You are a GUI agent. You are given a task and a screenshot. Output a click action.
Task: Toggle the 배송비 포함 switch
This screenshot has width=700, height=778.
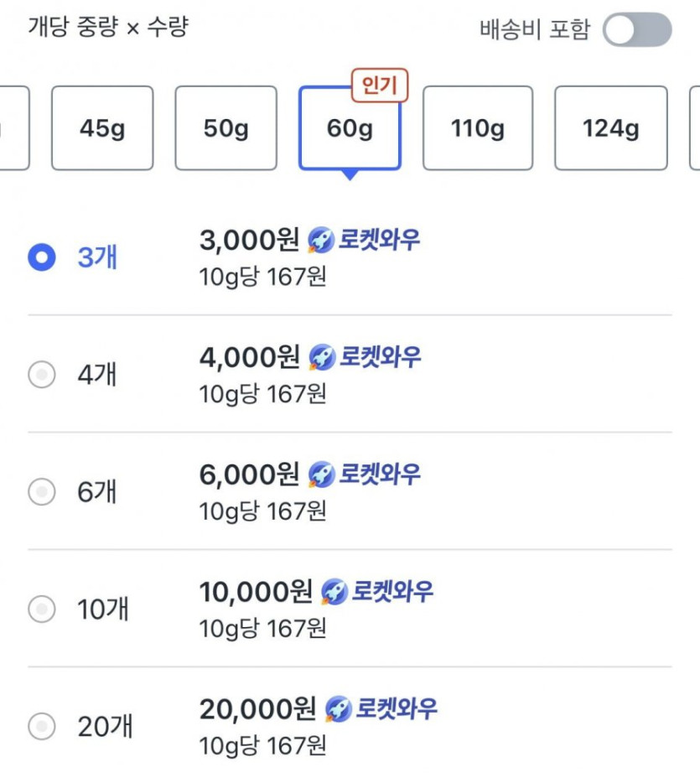(637, 30)
